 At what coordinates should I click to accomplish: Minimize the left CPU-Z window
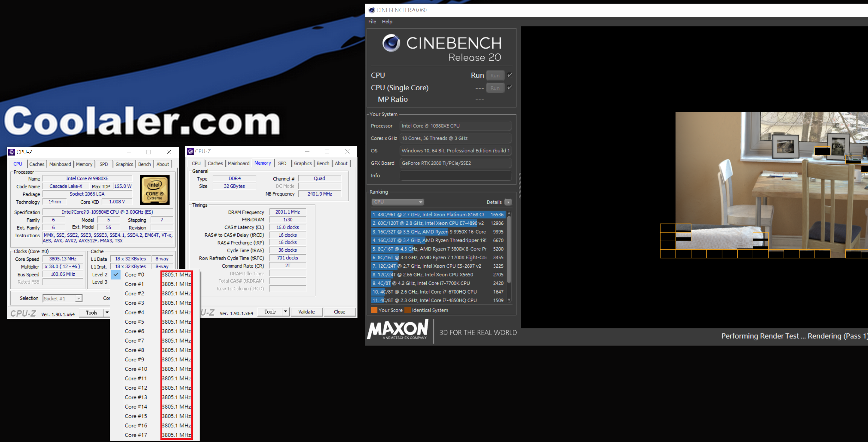(x=129, y=152)
